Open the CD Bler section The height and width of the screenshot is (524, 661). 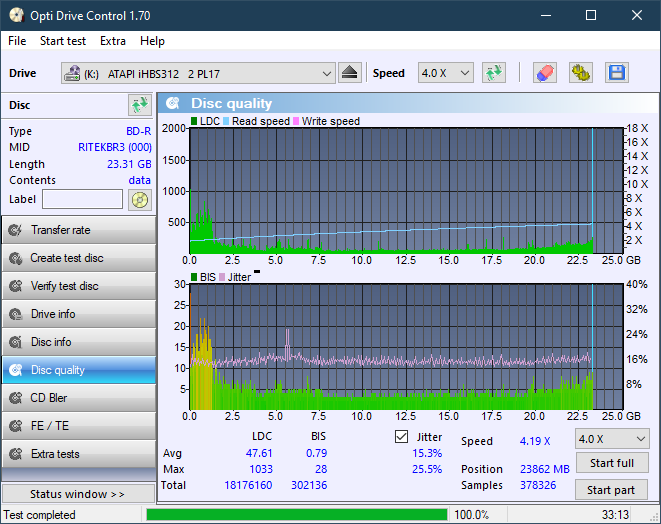pyautogui.click(x=79, y=398)
